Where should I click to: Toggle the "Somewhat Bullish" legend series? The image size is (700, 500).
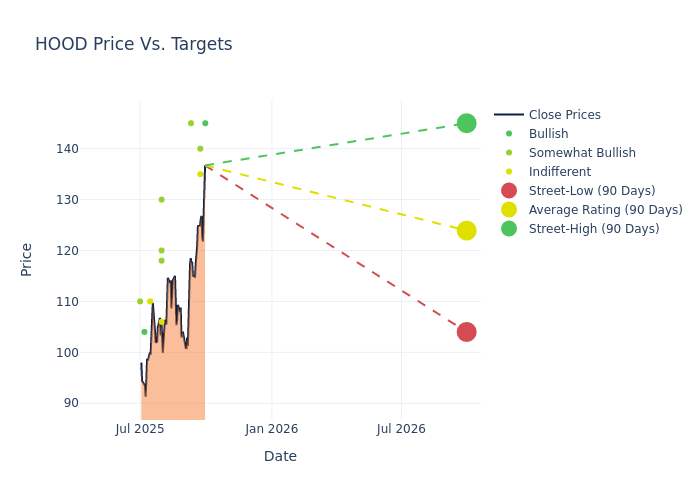tap(582, 153)
